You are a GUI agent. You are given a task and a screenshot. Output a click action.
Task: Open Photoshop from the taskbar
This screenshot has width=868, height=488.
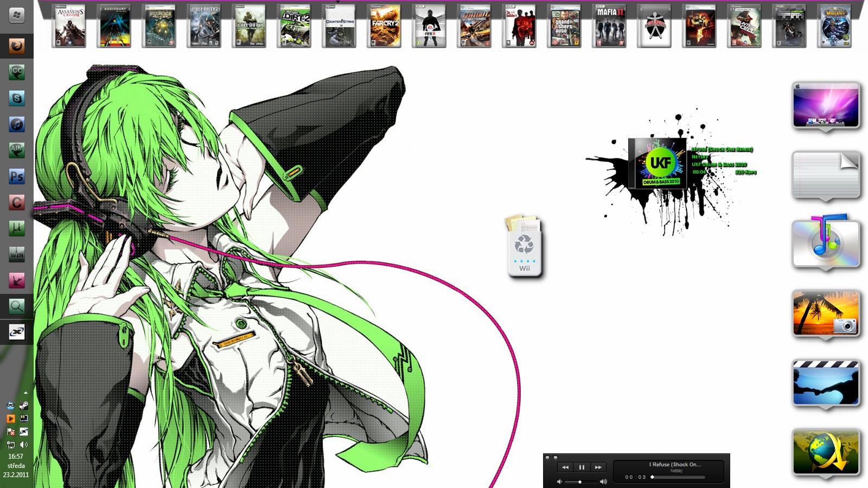point(16,176)
